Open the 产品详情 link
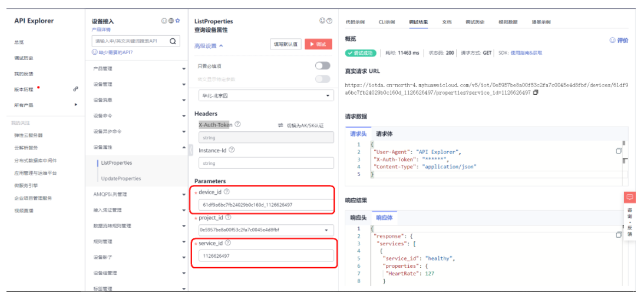The height and width of the screenshot is (299, 644). 101,29
